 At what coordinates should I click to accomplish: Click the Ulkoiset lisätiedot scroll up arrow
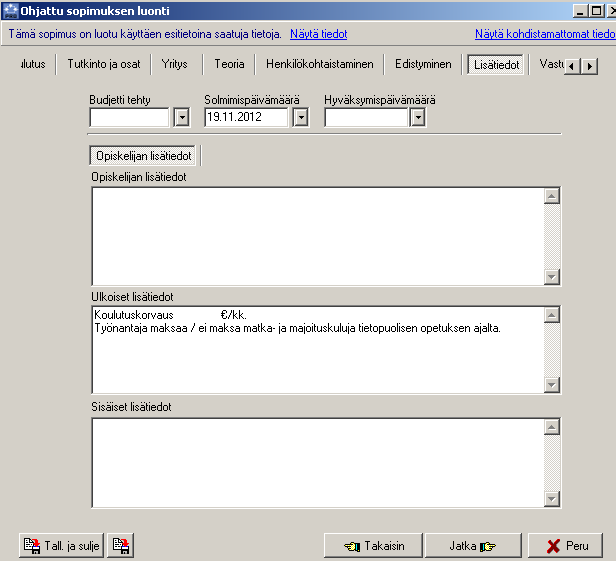(552, 315)
